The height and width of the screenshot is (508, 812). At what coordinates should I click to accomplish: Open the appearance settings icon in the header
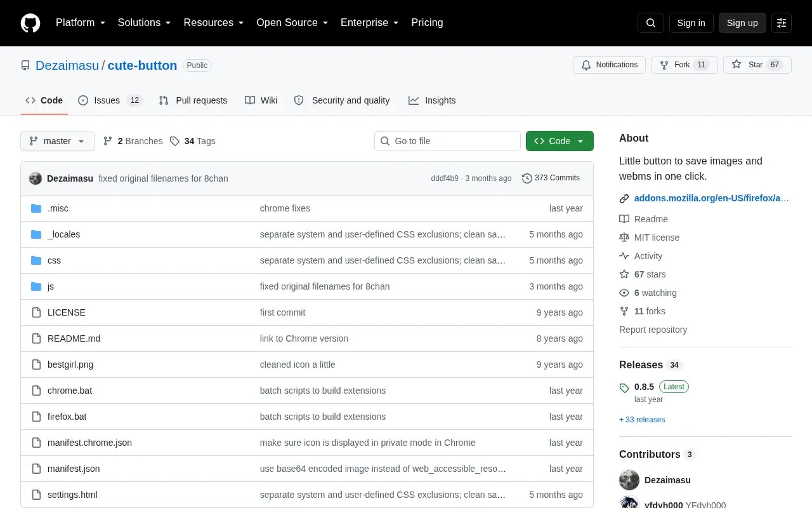point(782,23)
